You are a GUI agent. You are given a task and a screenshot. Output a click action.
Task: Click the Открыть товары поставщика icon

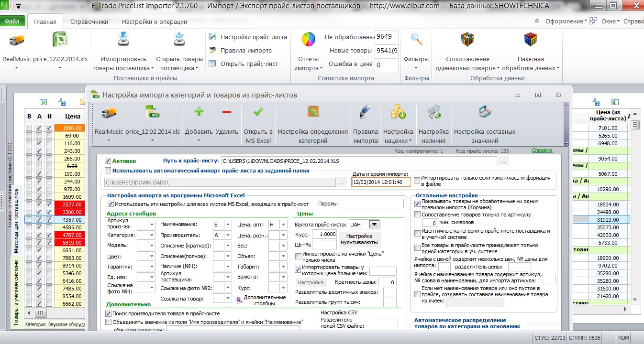pos(179,40)
